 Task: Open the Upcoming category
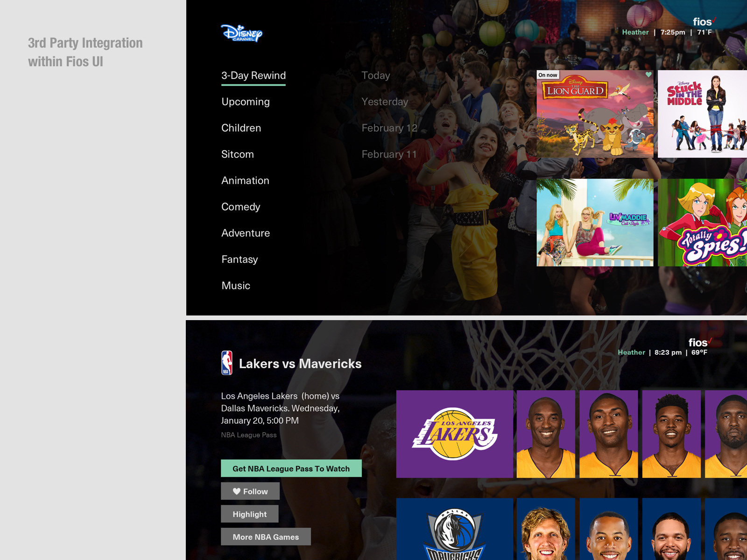(x=246, y=102)
